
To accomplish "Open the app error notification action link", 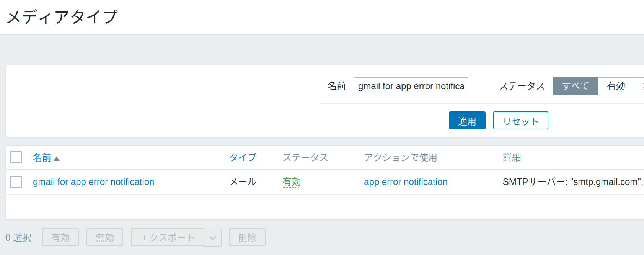I will tap(406, 182).
